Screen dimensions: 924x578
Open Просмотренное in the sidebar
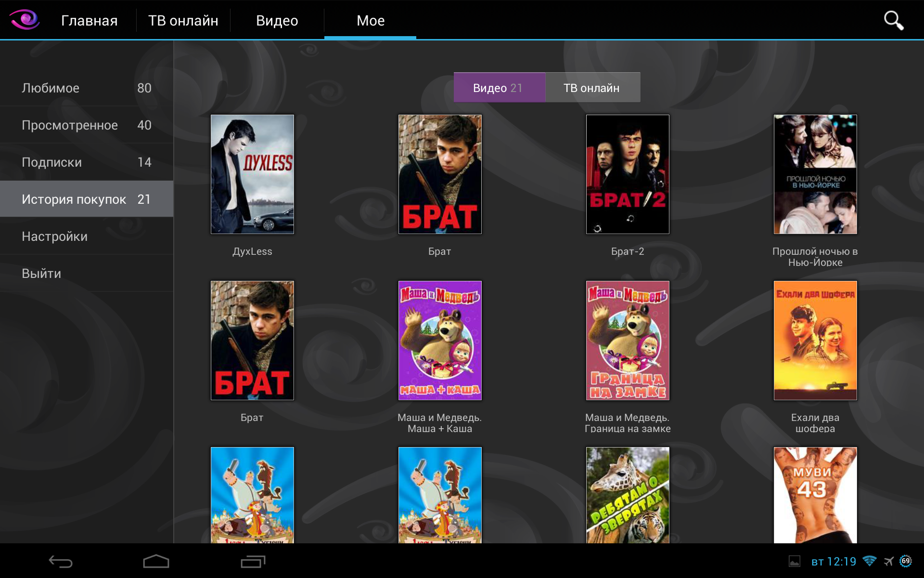pos(87,125)
